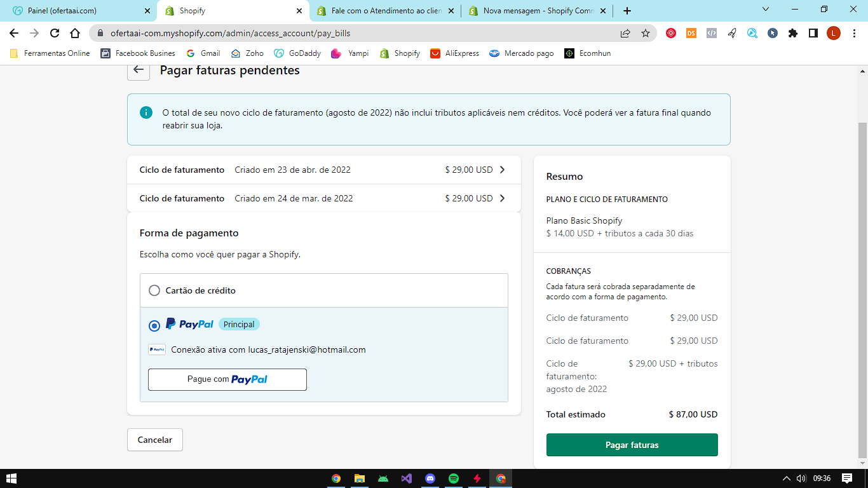Open the Chrome three-dot menu
868x488 pixels.
pos(854,33)
